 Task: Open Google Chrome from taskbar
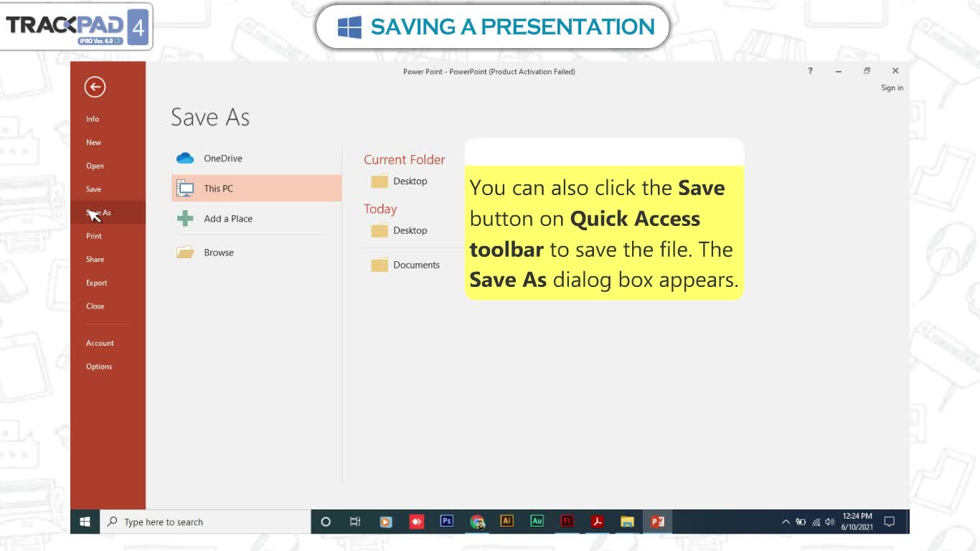[477, 522]
